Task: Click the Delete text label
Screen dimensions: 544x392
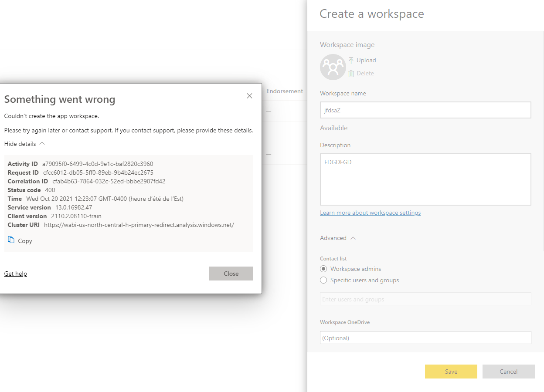Action: pyautogui.click(x=365, y=73)
